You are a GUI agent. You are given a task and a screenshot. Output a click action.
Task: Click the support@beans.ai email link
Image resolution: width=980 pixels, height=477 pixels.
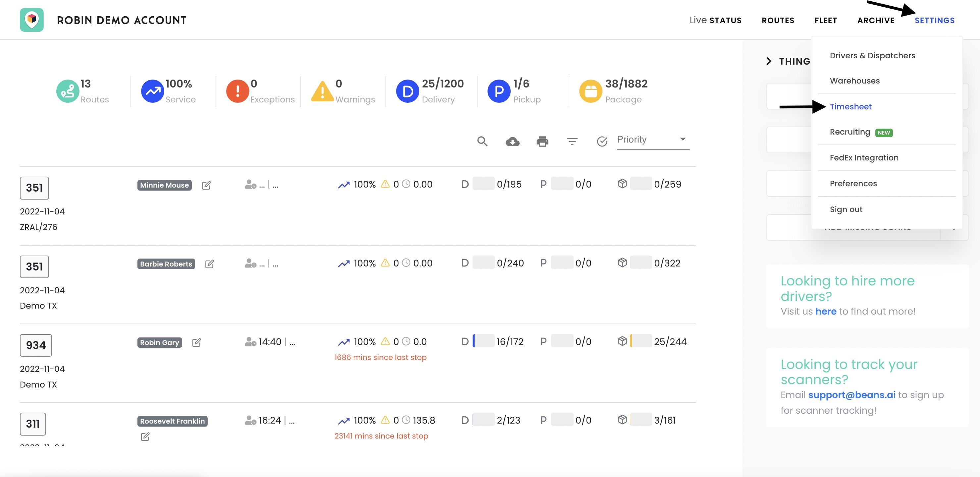[x=851, y=395]
